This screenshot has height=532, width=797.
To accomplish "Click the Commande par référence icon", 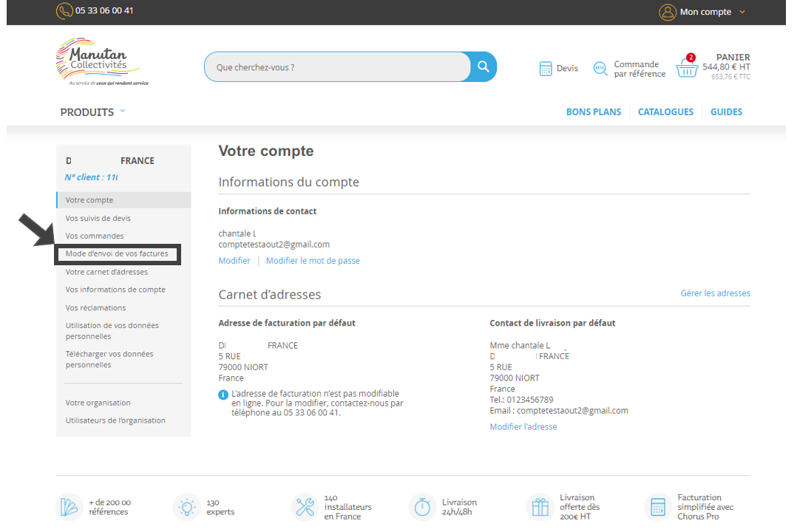I will [x=600, y=69].
